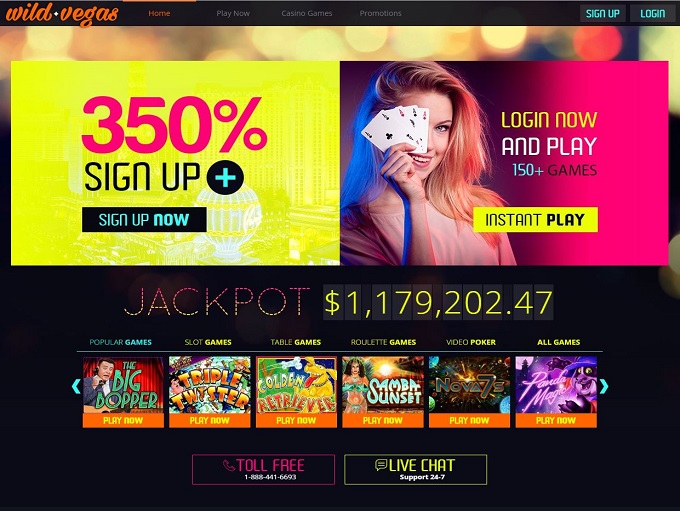Open The Big Bopper game thumbnail
Screen dimensions: 680x511
[123, 384]
